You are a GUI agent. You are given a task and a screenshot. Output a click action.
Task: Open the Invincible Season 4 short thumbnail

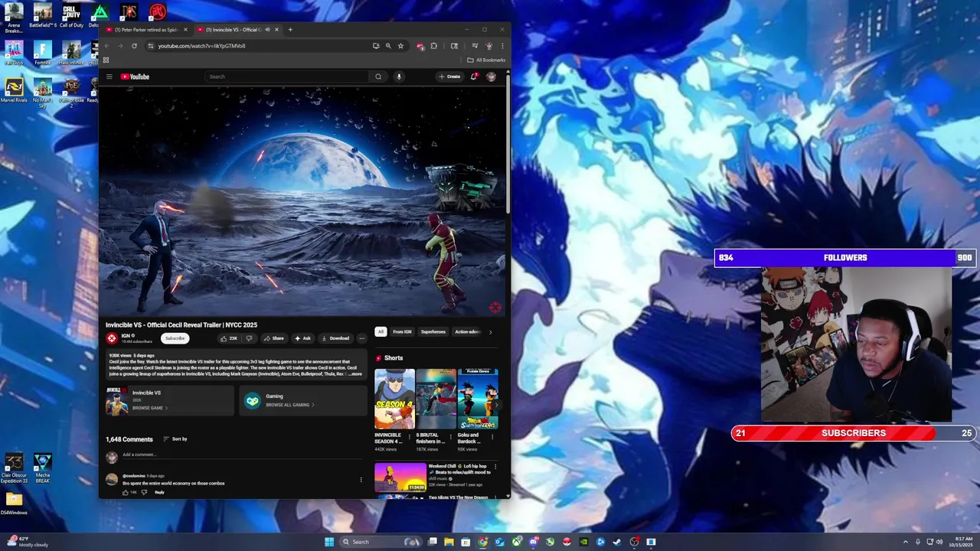click(394, 399)
